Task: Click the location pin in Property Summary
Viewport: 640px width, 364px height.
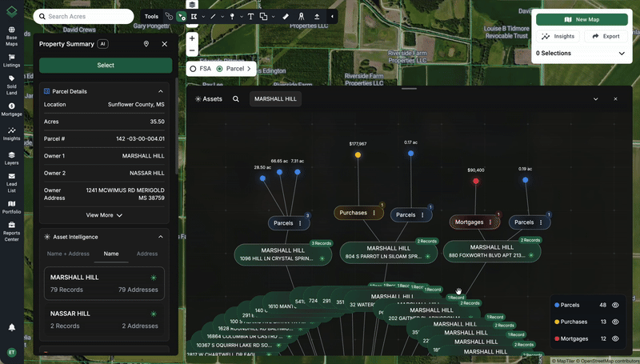Action: [146, 44]
